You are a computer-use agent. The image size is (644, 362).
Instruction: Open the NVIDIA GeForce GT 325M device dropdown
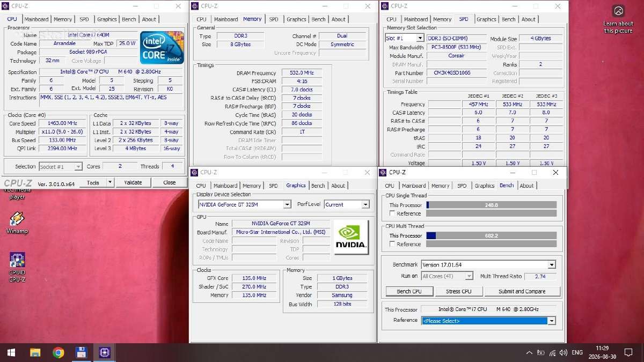coord(287,204)
